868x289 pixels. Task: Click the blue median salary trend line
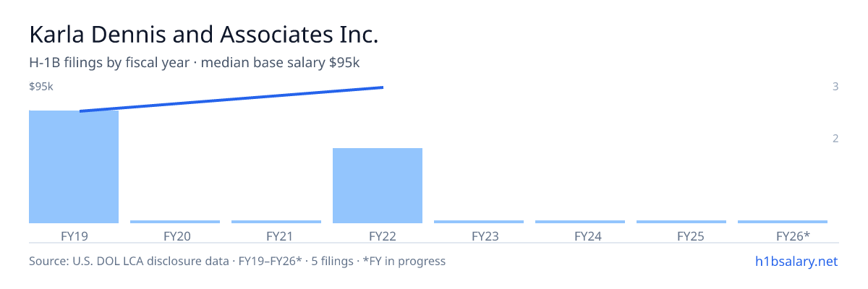231,99
